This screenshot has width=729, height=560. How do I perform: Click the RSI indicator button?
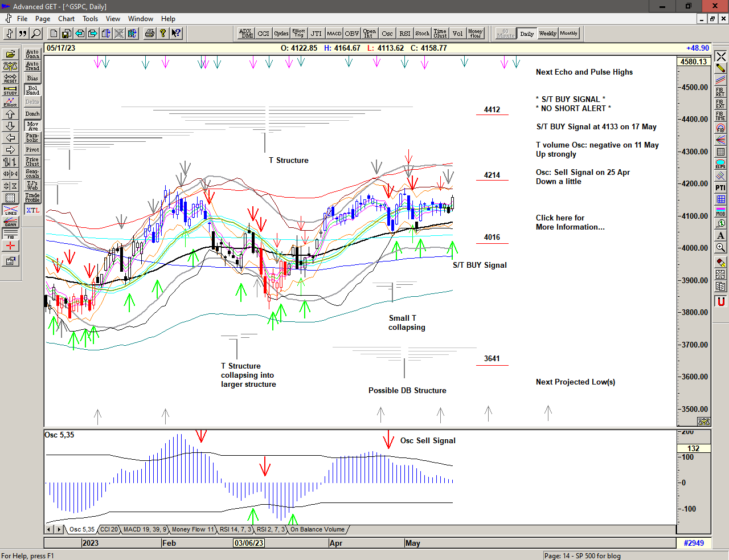coord(404,34)
